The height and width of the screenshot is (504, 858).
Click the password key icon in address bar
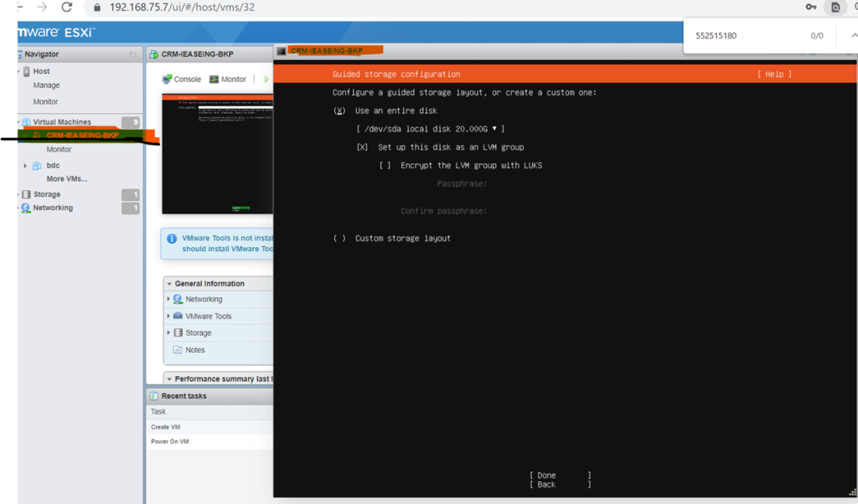click(811, 8)
